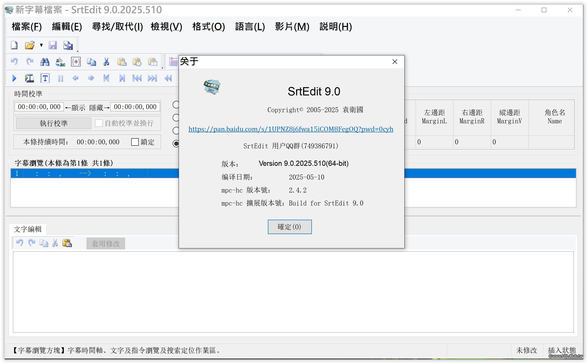Image resolution: width=588 pixels, height=364 pixels.
Task: Click the SrtEdit logo in About dialog
Action: pyautogui.click(x=212, y=87)
